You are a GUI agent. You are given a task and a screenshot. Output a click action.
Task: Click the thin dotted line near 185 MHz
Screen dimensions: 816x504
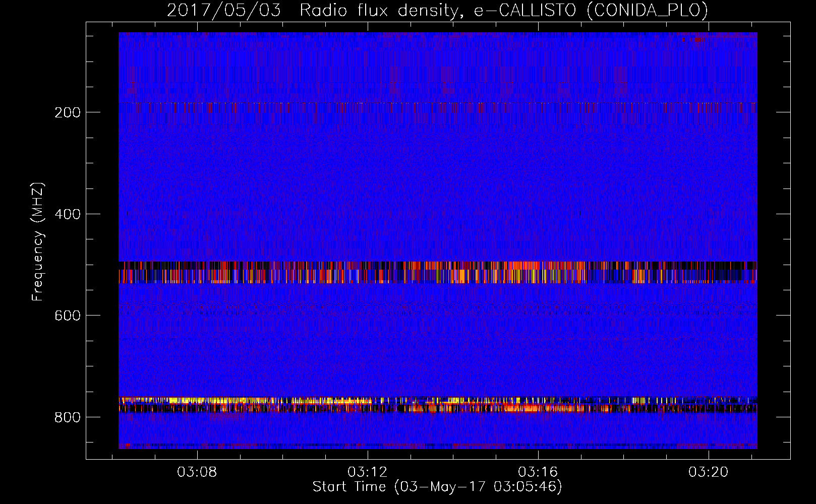point(438,103)
